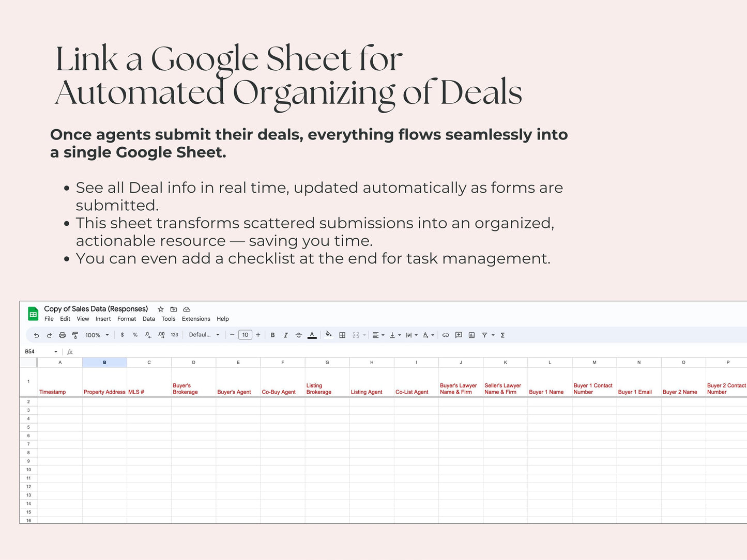Expand the filter views arrow
The width and height of the screenshot is (747, 560).
493,335
